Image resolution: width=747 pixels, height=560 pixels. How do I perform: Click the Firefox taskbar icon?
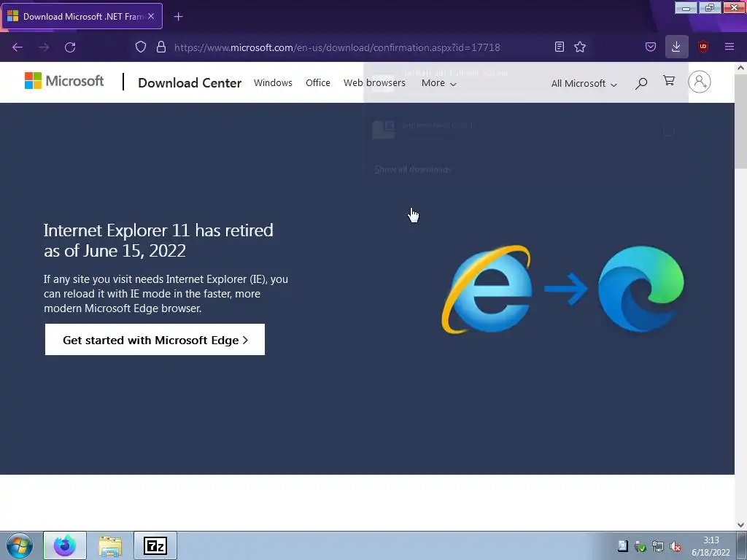pos(65,545)
